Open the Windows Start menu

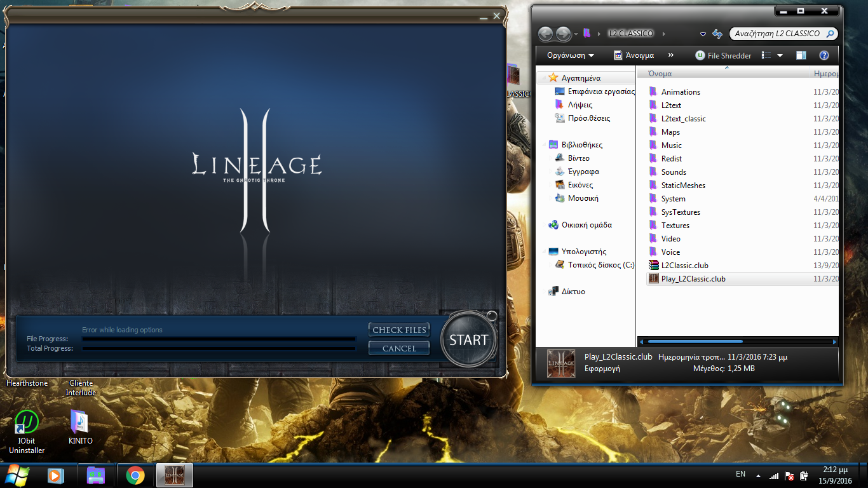point(17,475)
